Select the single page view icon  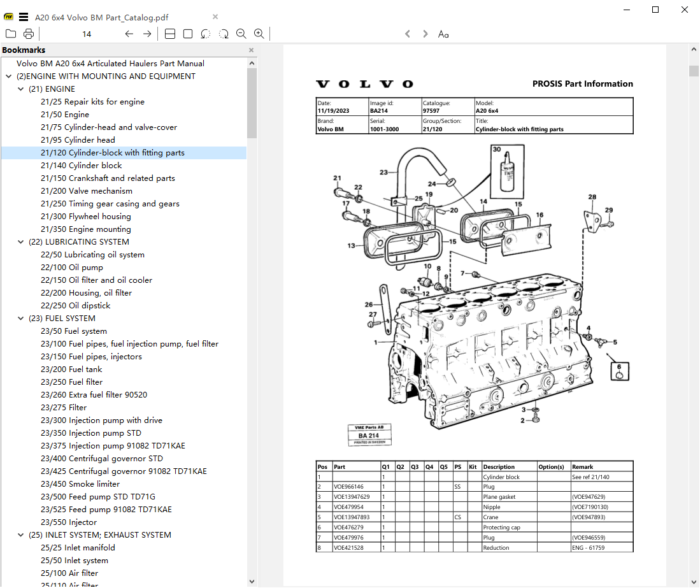coord(188,34)
